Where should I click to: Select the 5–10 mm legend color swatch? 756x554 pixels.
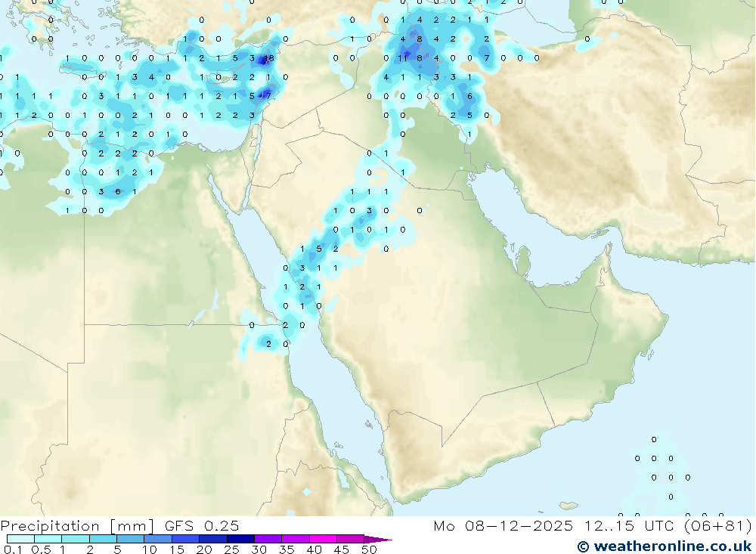[131, 539]
